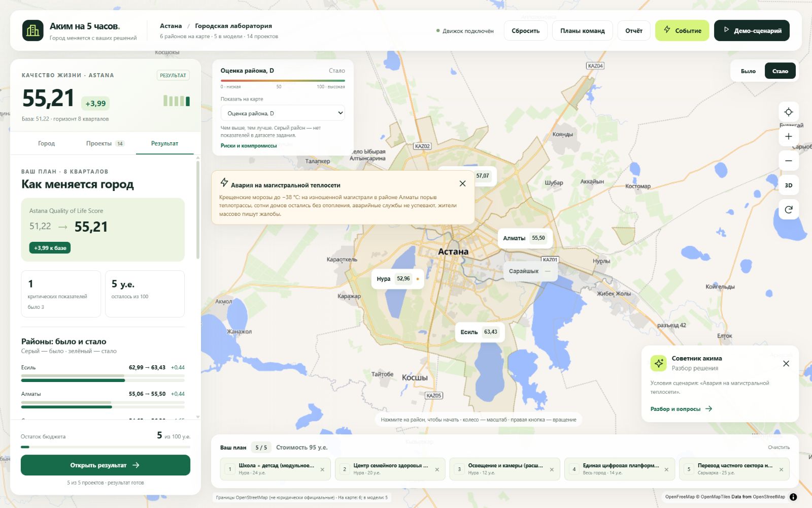Remove Школа + детсад project from plan

(322, 469)
